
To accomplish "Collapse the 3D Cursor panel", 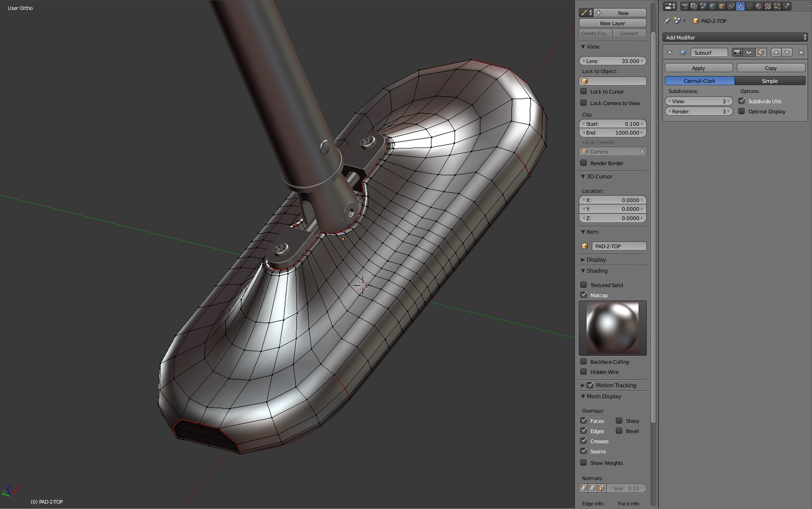I will pyautogui.click(x=583, y=176).
